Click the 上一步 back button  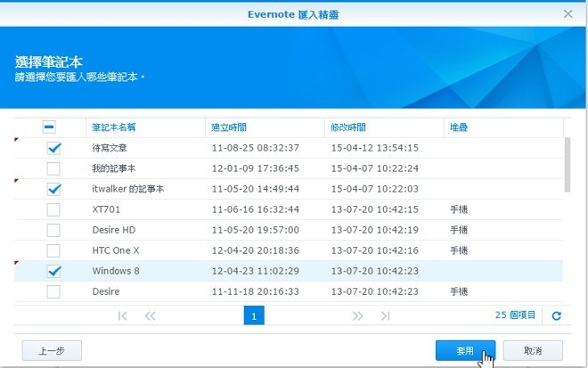pos(52,351)
